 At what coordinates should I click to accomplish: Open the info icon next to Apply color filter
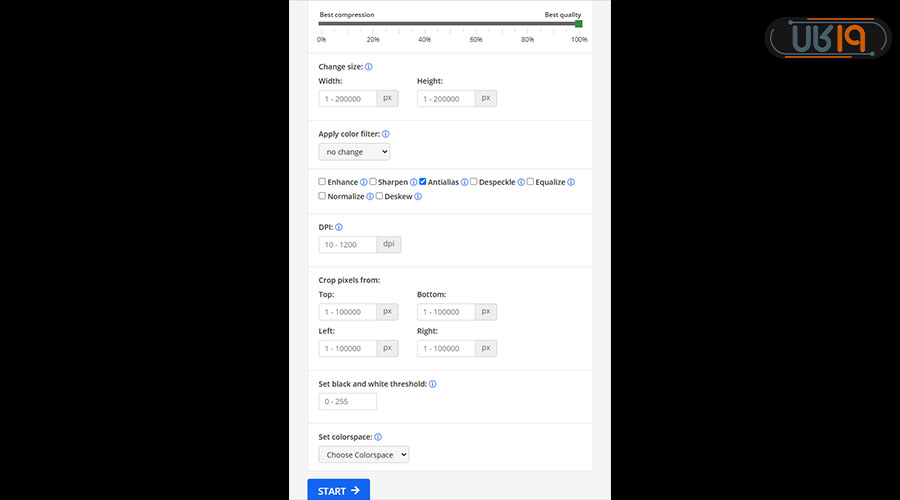tap(386, 134)
